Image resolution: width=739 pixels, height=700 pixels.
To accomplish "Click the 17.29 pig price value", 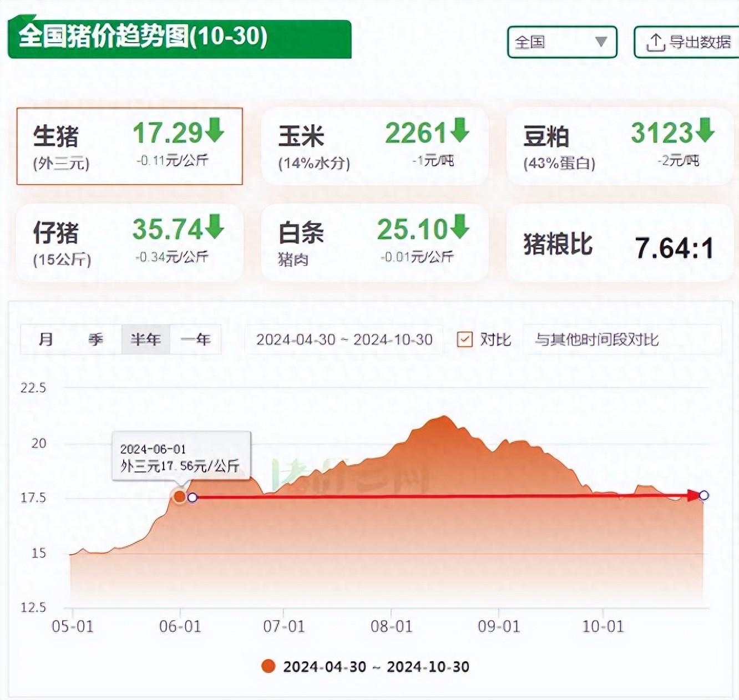I will [x=168, y=133].
